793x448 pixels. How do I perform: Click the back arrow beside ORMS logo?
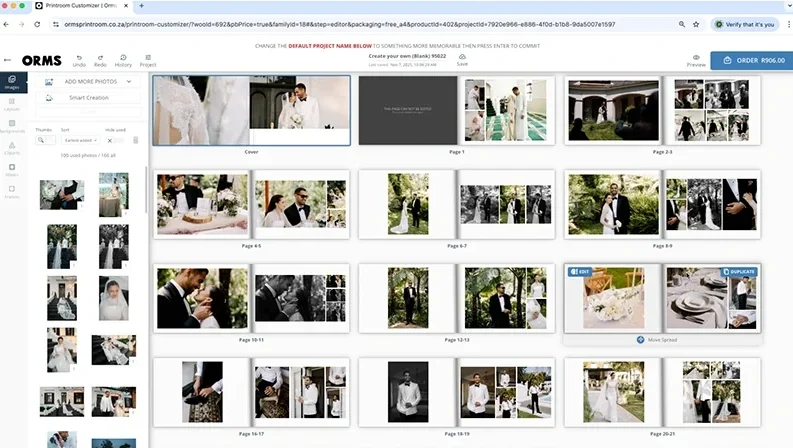tap(9, 60)
